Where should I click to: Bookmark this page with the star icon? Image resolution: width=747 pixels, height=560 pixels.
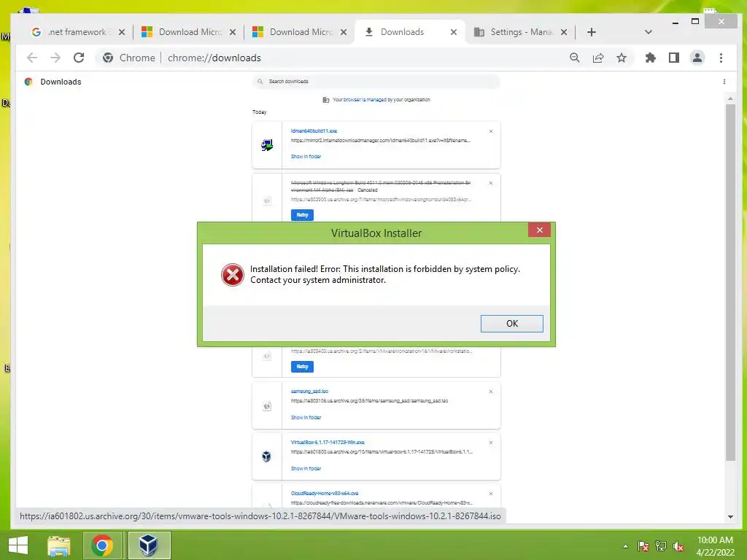622,58
